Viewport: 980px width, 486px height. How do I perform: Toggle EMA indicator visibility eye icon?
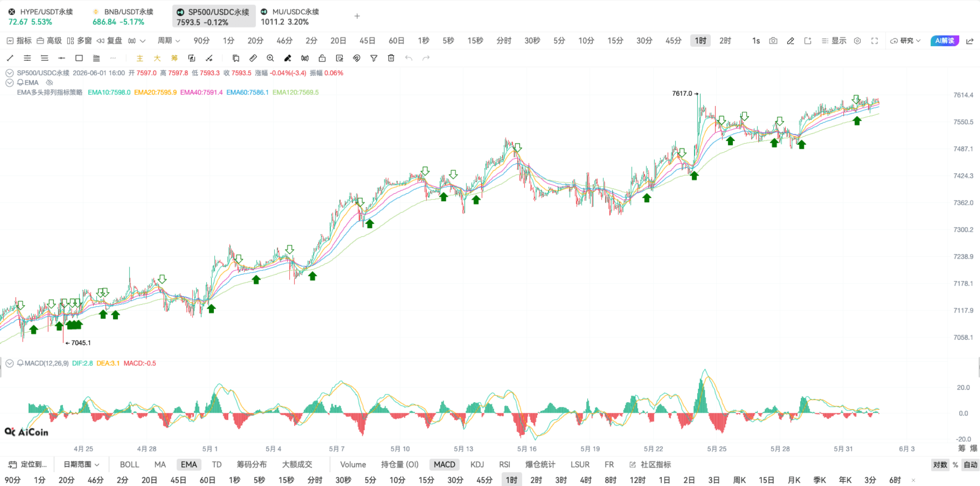(x=49, y=82)
